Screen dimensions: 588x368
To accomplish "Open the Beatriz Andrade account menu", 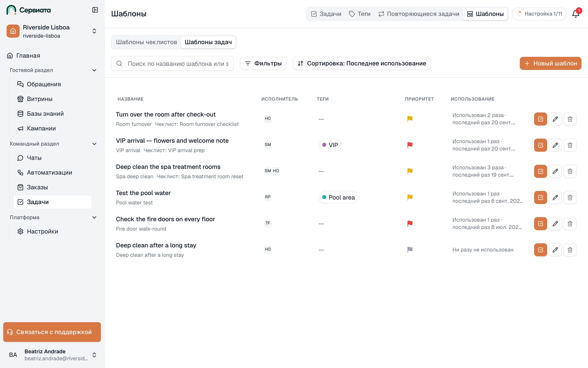I will click(52, 355).
